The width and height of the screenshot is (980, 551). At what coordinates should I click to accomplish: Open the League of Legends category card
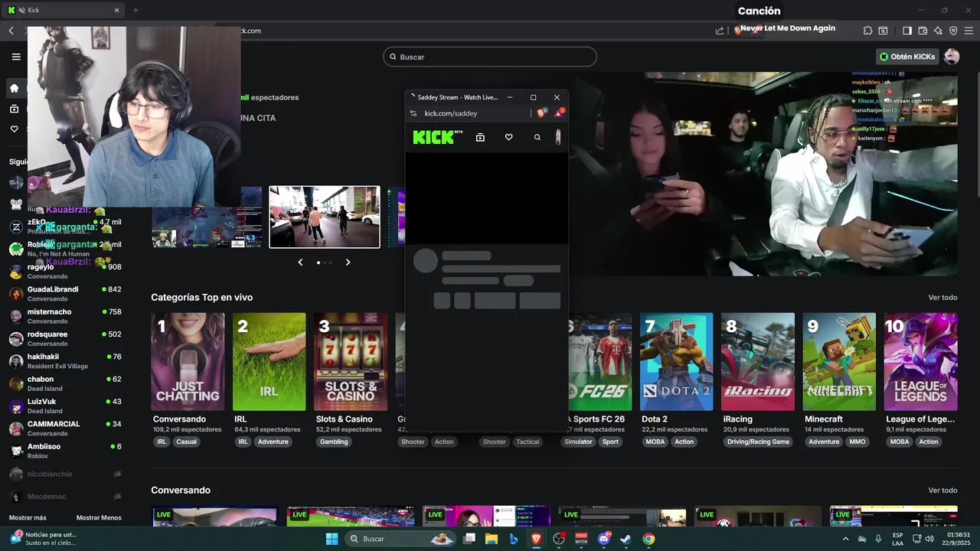(920, 361)
